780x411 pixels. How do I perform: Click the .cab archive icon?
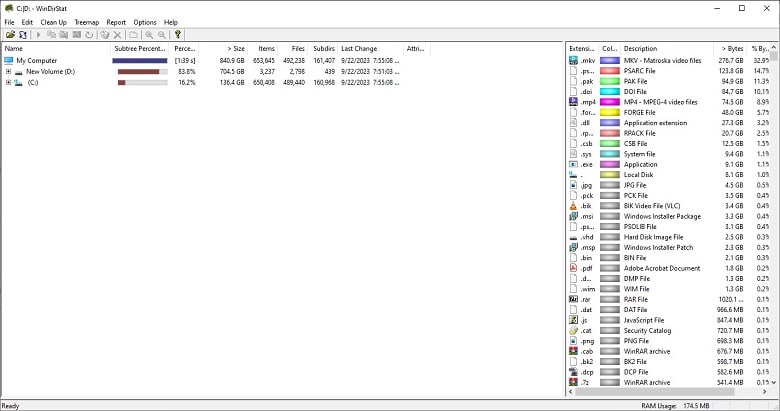point(573,351)
